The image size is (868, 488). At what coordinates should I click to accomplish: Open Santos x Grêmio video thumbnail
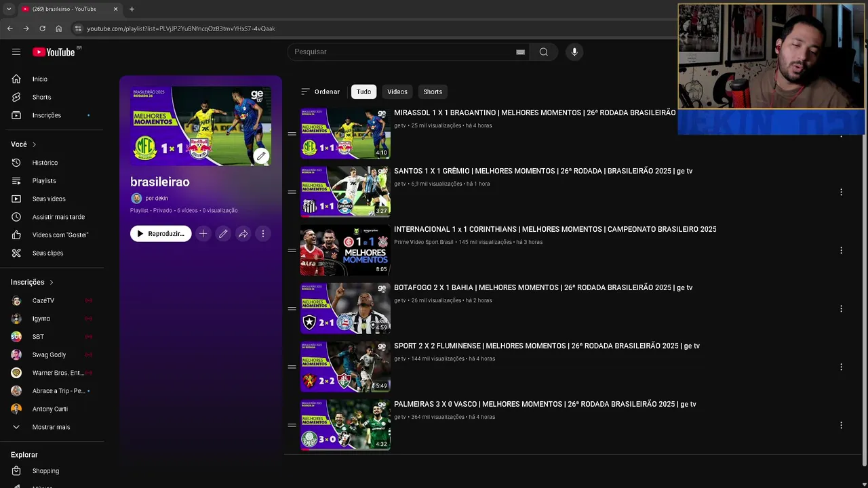345,192
